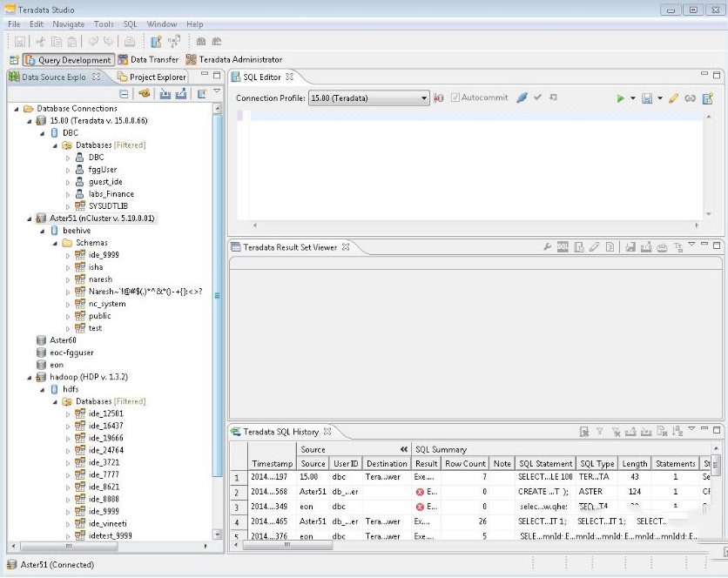Image resolution: width=728 pixels, height=578 pixels.
Task: Click the wrench preferences icon in Result Set Viewer
Action: (548, 247)
